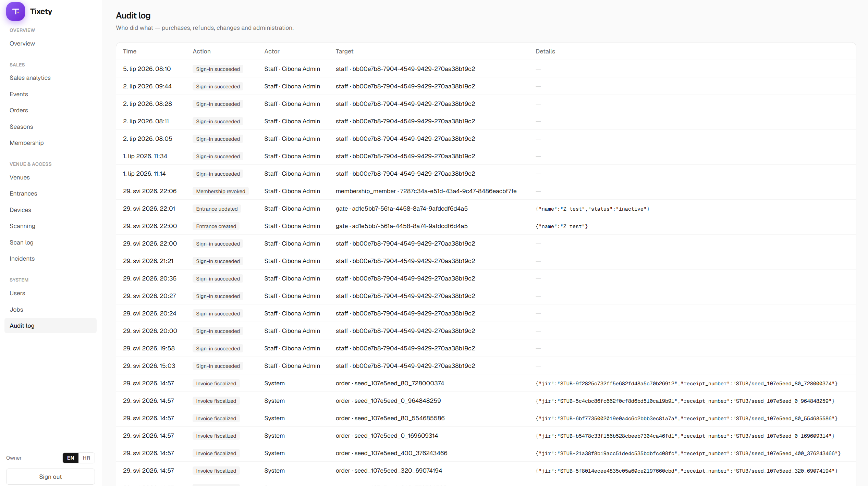
Task: Go to Jobs
Action: pos(16,310)
